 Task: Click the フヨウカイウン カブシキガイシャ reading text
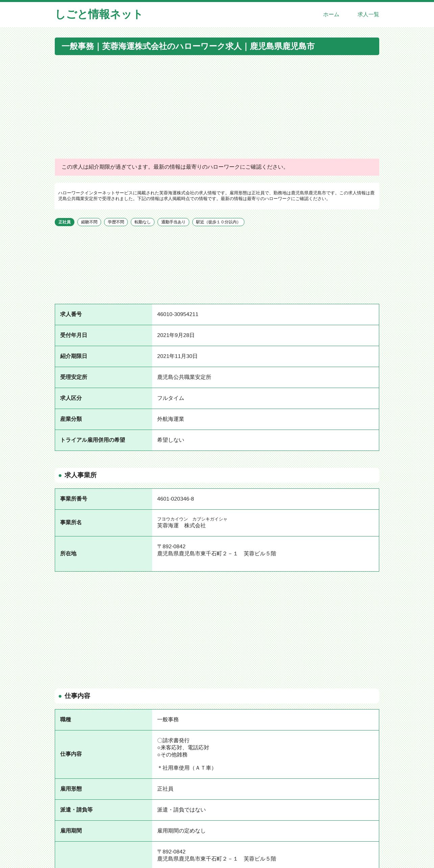192,519
